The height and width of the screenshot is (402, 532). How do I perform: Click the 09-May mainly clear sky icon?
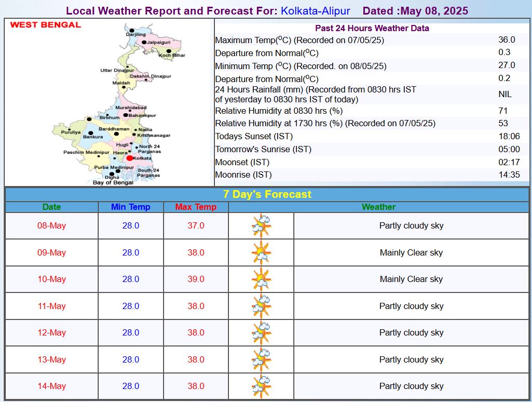tap(261, 252)
